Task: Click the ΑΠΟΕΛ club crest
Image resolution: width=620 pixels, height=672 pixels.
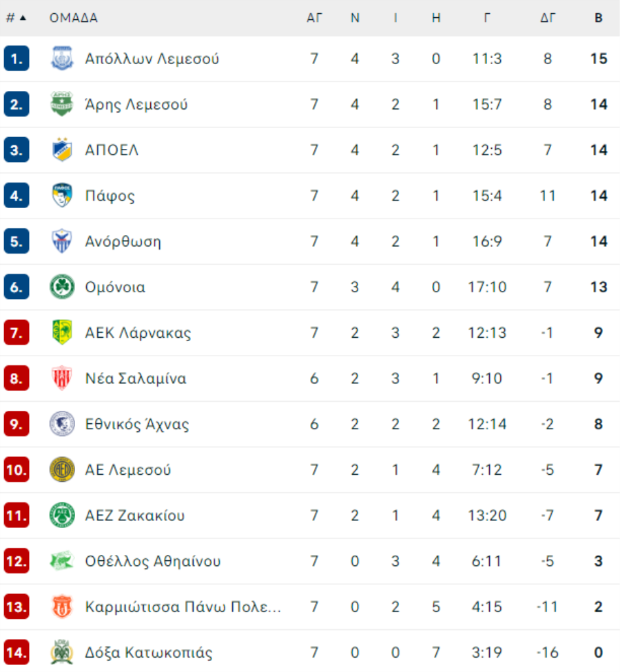Action: pyautogui.click(x=62, y=150)
